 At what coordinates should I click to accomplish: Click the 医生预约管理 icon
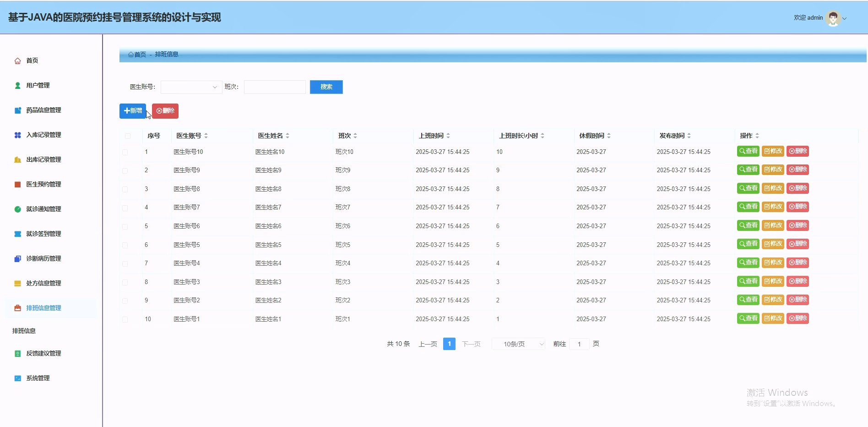point(17,184)
